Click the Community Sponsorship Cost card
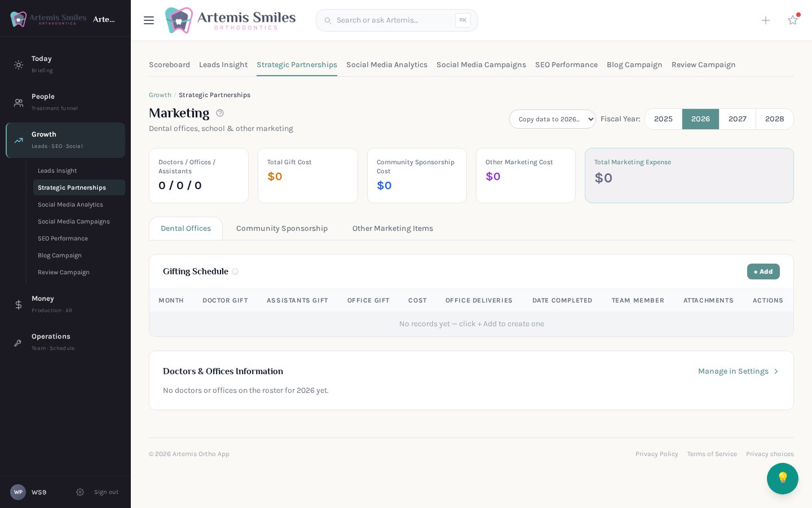 (x=417, y=176)
